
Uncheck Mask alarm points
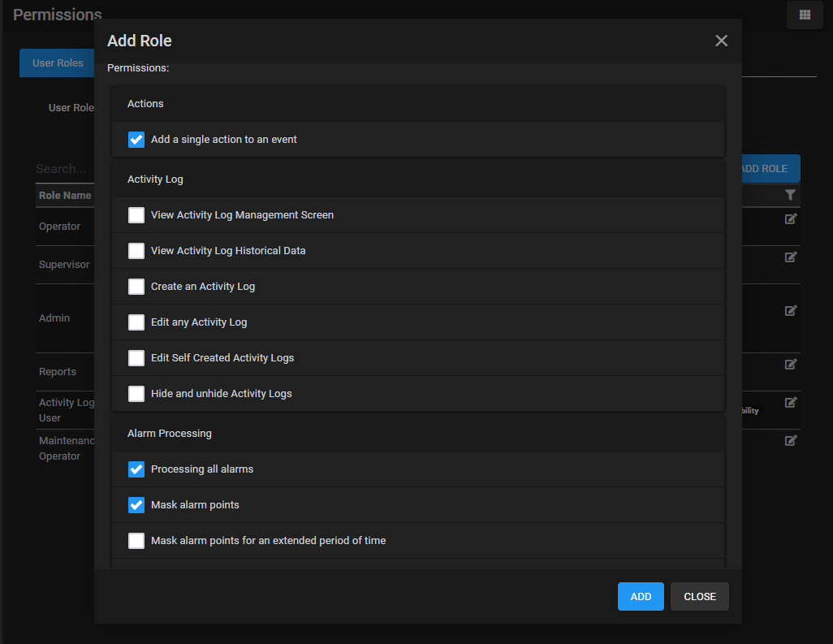136,505
